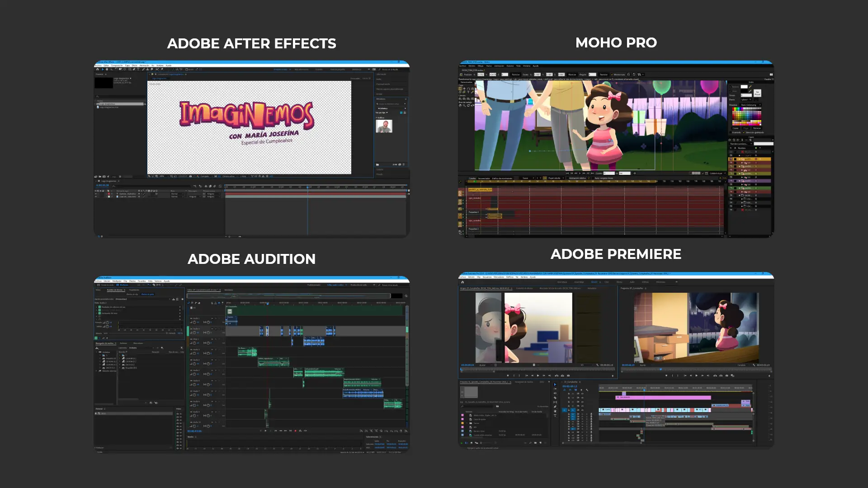Select the Selection tool in Premiere tools panel

(x=555, y=385)
